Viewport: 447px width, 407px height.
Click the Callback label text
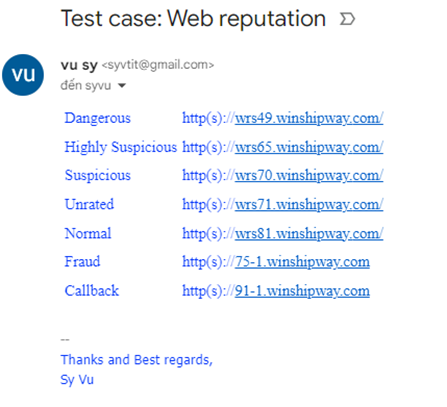[92, 291]
